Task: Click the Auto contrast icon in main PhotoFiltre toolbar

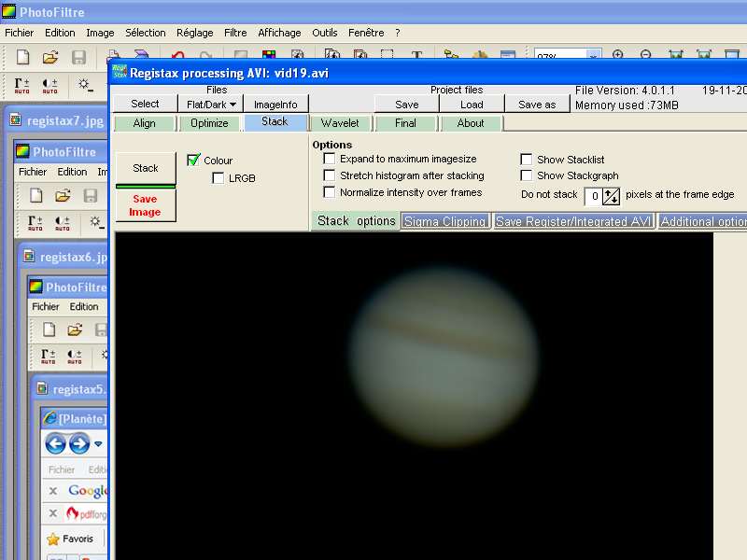Action: coord(49,86)
